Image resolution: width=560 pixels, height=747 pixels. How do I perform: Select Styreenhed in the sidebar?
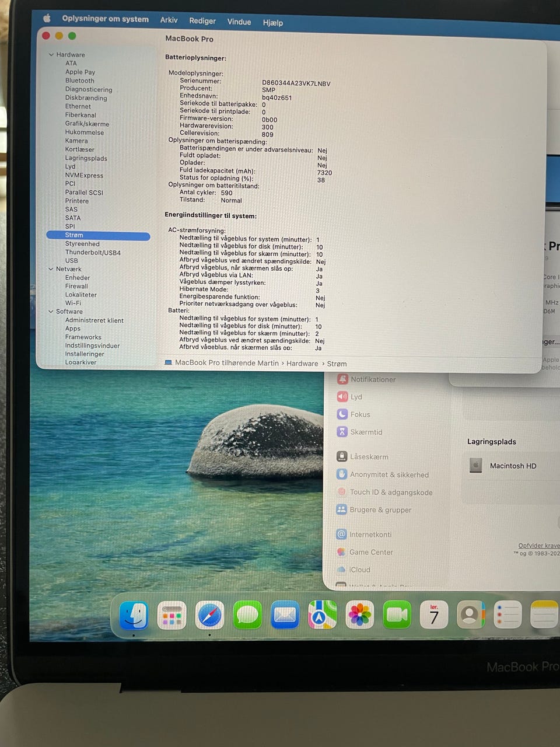tap(82, 244)
